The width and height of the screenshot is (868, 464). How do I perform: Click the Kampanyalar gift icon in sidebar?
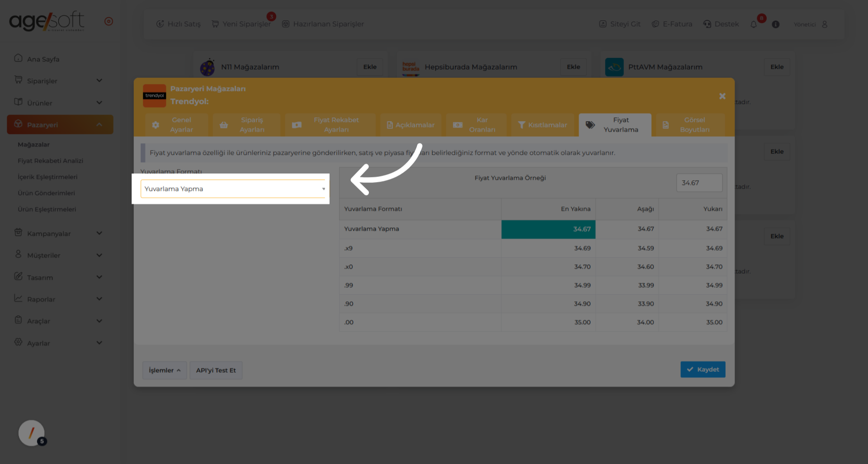click(x=18, y=233)
